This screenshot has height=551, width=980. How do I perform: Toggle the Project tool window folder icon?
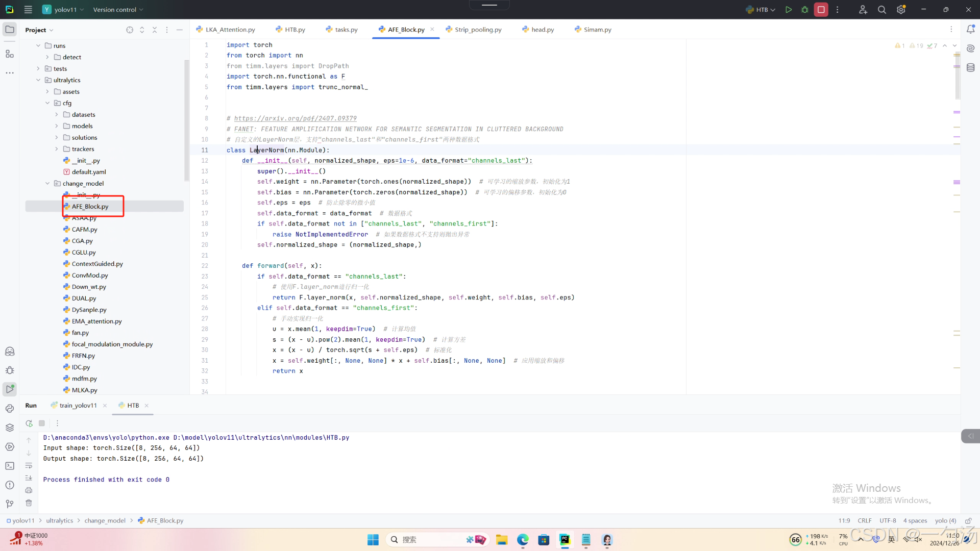coord(10,30)
